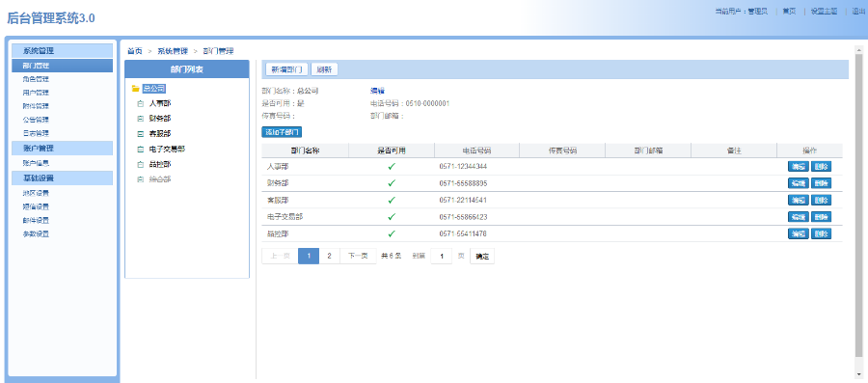Click 删除 button in the 财务部 row
Viewport: 868px width, 383px height.
coord(821,183)
